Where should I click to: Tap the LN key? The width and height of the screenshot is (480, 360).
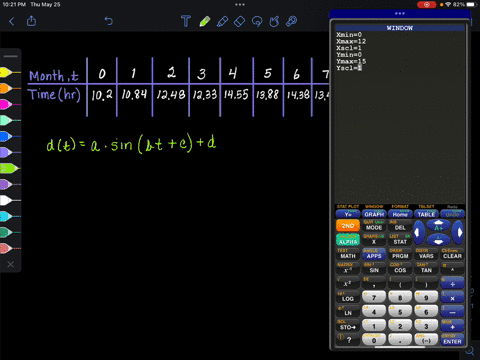(x=348, y=313)
